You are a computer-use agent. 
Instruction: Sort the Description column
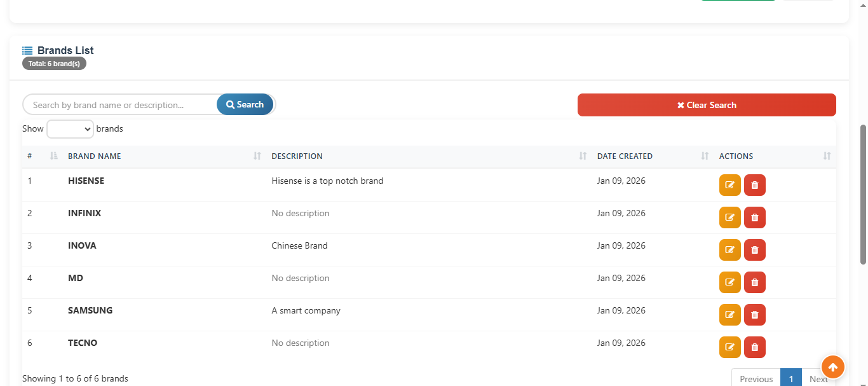click(x=297, y=156)
